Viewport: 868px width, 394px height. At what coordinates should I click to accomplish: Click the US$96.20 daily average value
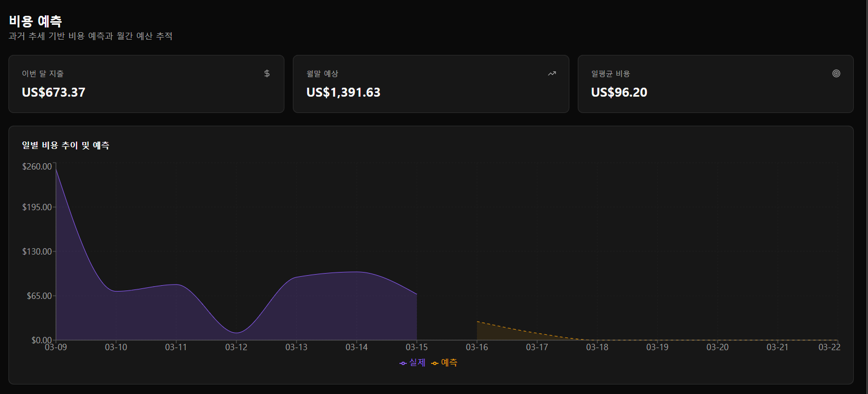point(619,92)
